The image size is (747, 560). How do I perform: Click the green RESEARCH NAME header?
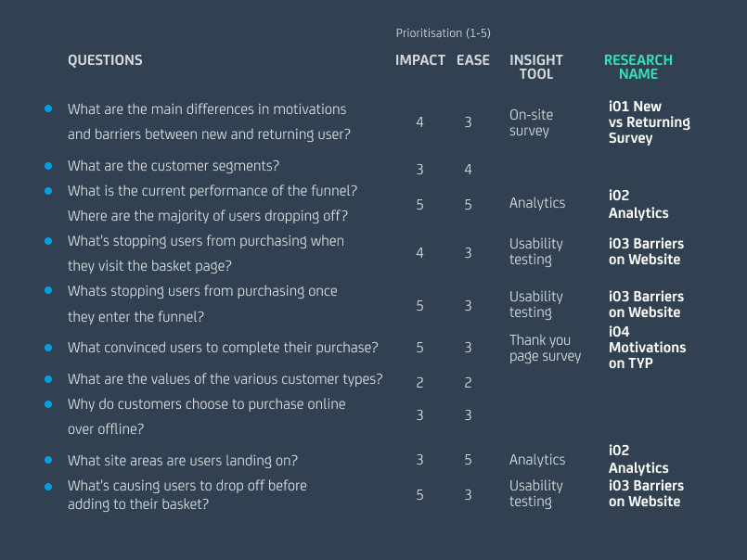(x=638, y=67)
